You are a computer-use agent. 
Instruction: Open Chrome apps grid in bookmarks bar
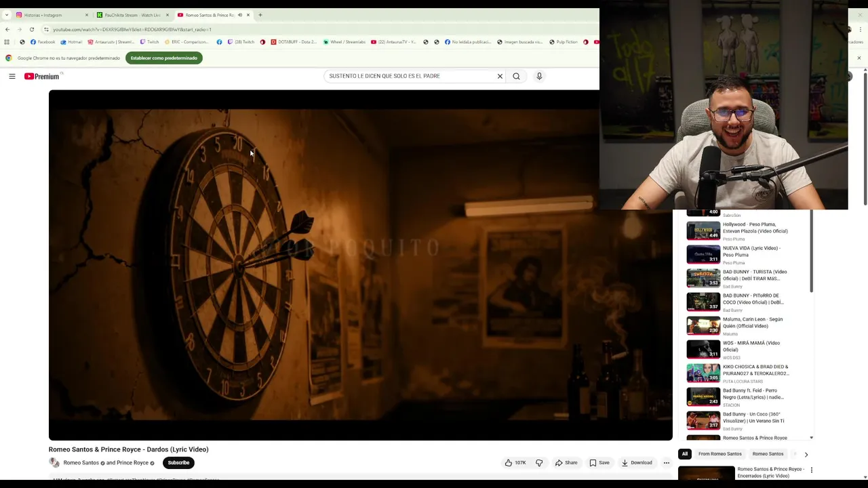click(x=7, y=42)
